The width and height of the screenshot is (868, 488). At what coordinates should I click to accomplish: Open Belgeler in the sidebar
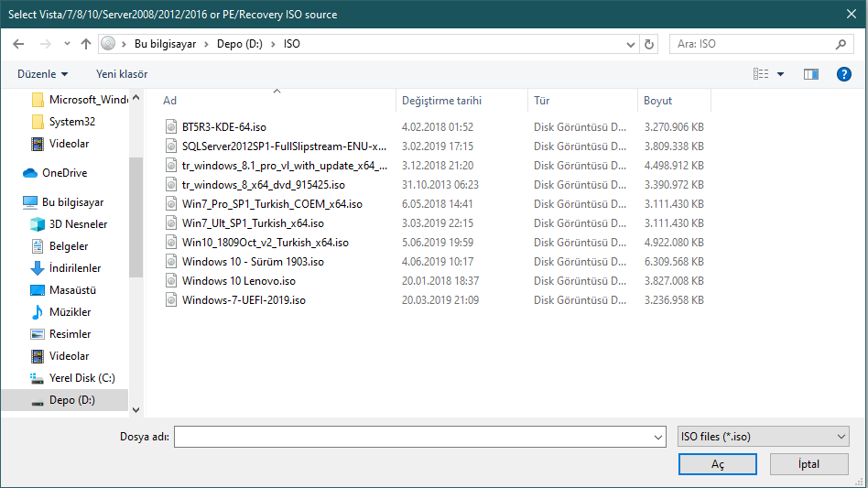[x=60, y=246]
